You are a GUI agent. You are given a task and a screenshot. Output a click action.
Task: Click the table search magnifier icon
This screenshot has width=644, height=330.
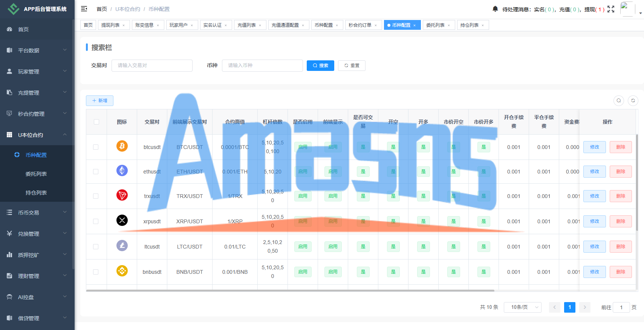[619, 101]
